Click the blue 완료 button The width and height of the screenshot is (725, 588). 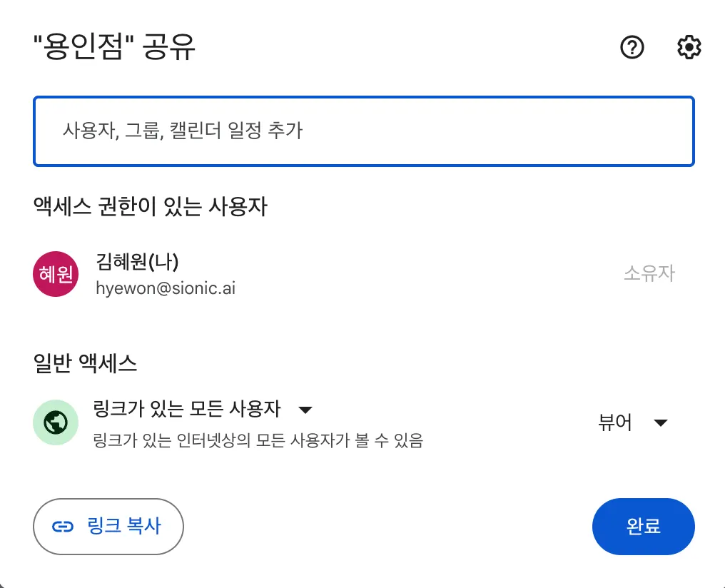pyautogui.click(x=643, y=527)
